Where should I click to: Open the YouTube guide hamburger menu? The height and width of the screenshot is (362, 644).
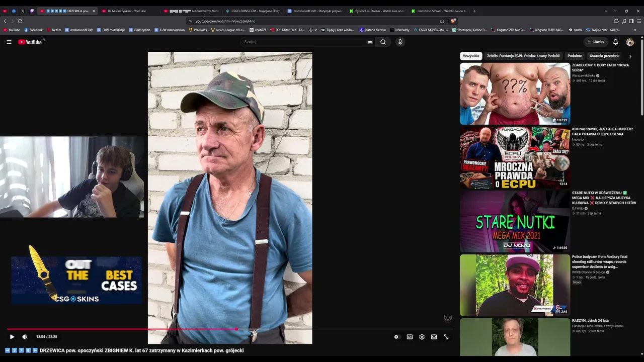click(9, 42)
